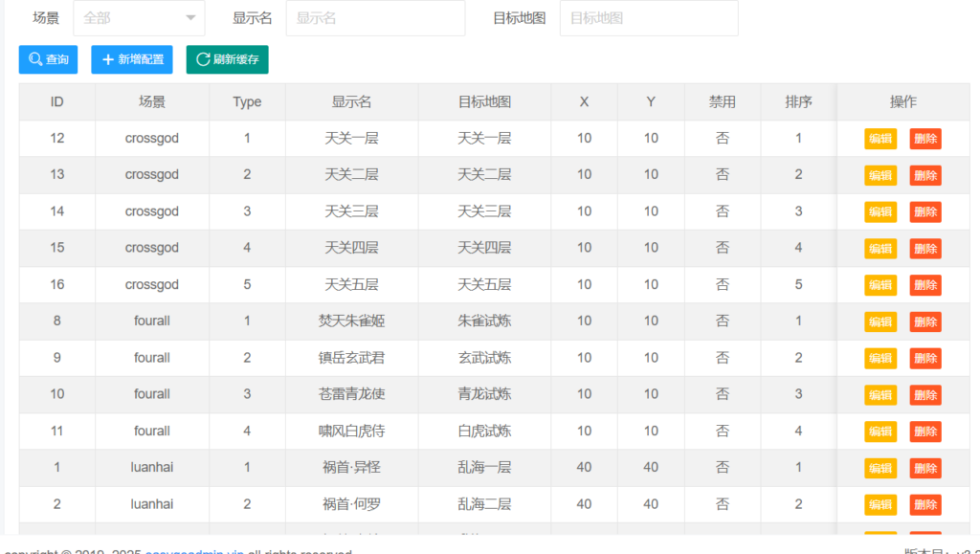Click the ID column header
The image size is (980, 554).
click(56, 101)
